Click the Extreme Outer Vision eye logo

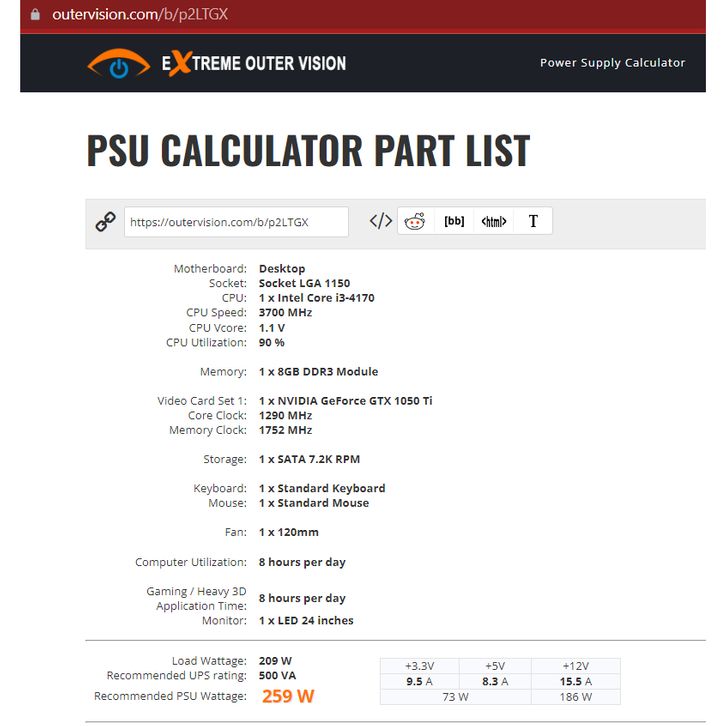(119, 63)
